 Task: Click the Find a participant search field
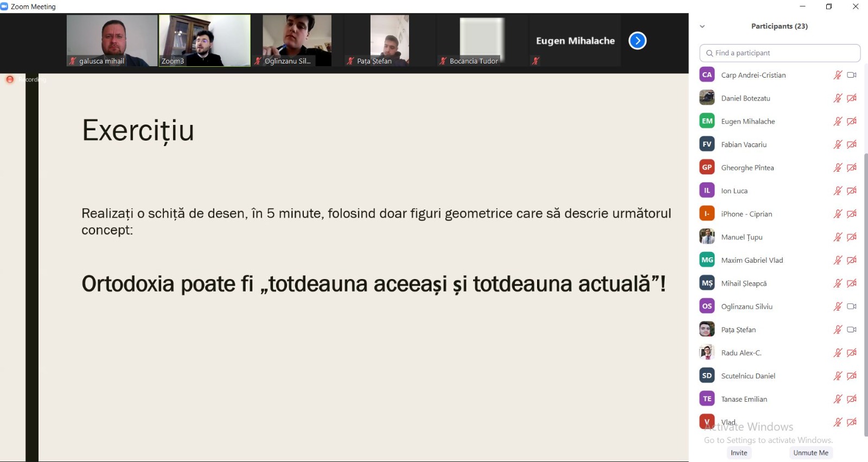click(x=780, y=53)
